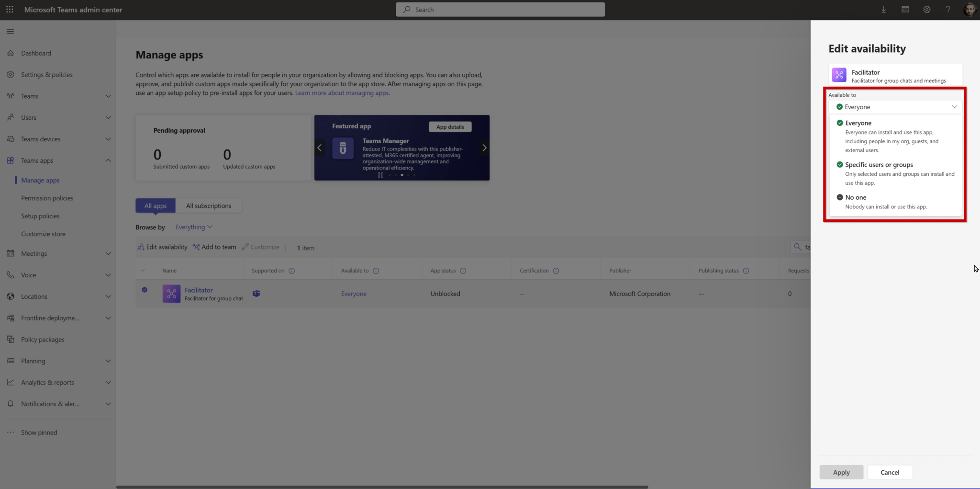
Task: Check the select-all checkbox in the table header
Action: [143, 270]
